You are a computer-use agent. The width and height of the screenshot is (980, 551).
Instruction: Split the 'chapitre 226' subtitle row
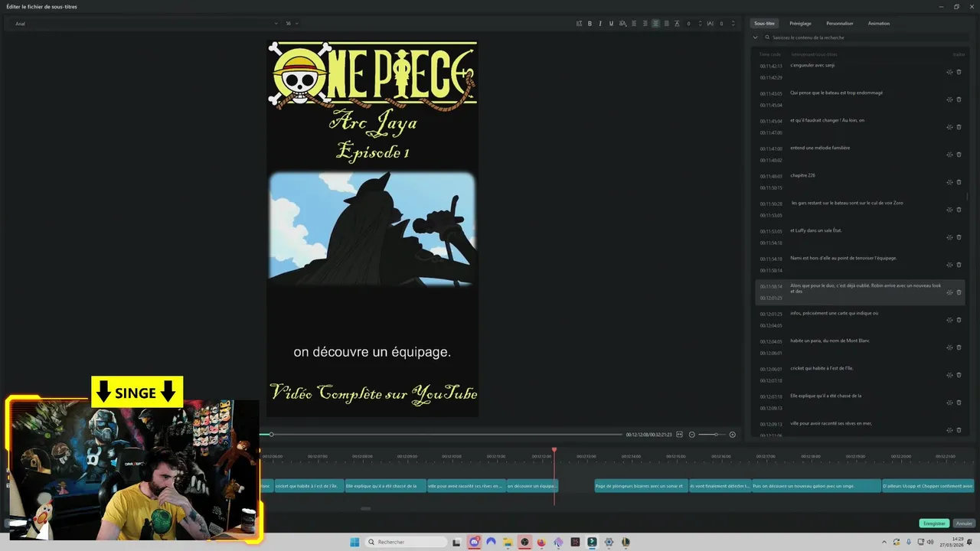tap(949, 182)
